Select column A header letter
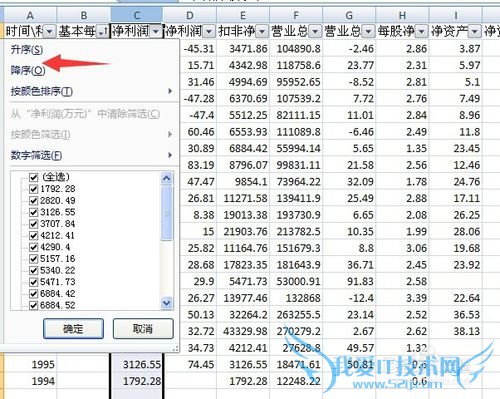This screenshot has height=399, width=500. point(30,15)
